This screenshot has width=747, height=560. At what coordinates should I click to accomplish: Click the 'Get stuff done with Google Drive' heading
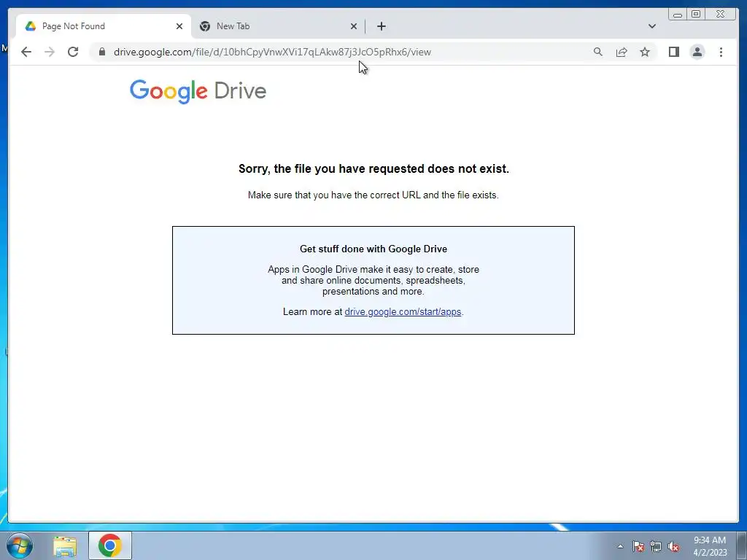(373, 249)
